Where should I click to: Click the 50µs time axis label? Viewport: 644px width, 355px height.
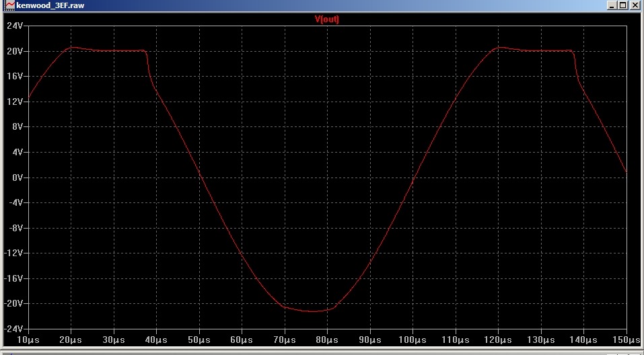pos(199,340)
